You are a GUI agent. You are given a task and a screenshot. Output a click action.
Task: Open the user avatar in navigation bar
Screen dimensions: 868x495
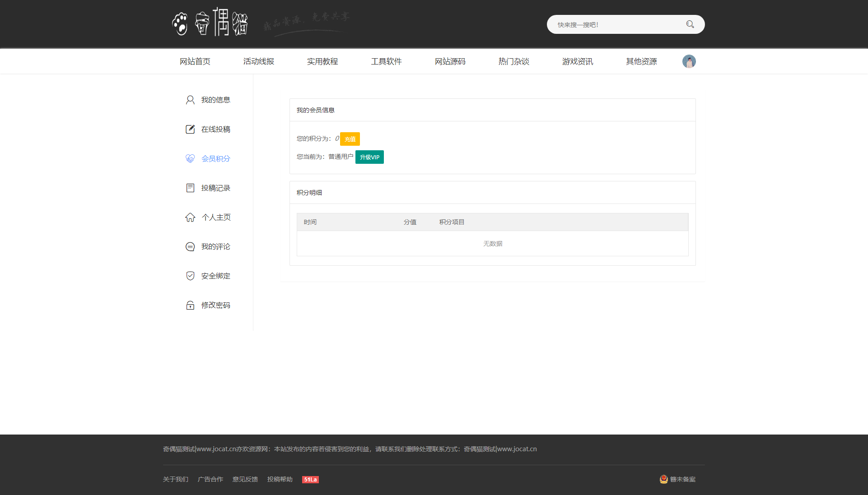coord(689,61)
